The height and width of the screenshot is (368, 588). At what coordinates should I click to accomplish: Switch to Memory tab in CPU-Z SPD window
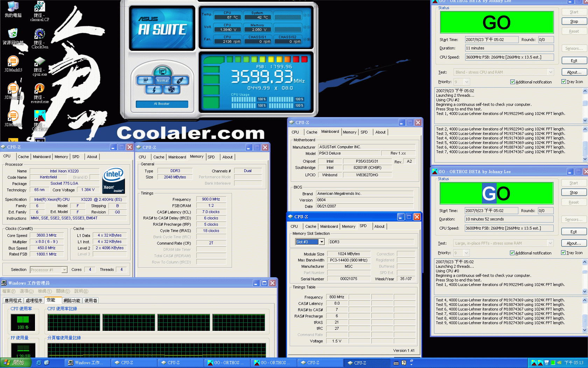click(349, 226)
